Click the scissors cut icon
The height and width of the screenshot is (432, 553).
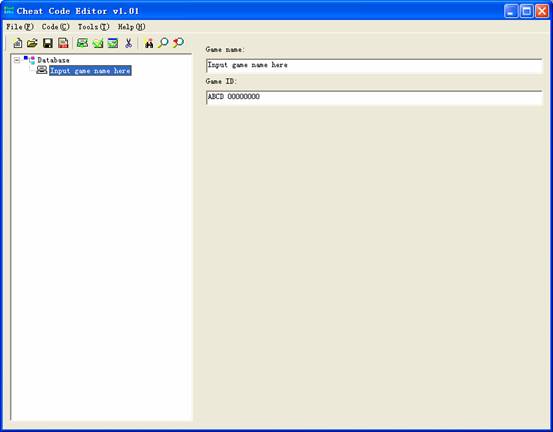(x=128, y=43)
